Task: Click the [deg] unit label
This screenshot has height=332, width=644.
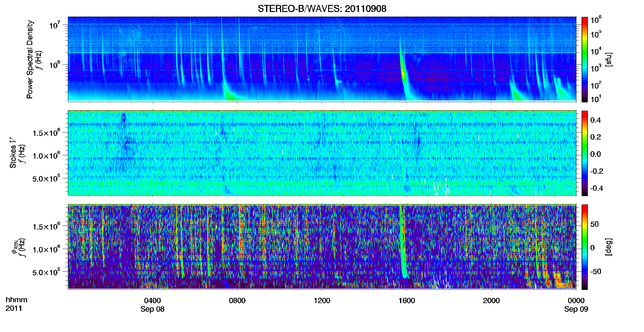Action: click(x=609, y=247)
